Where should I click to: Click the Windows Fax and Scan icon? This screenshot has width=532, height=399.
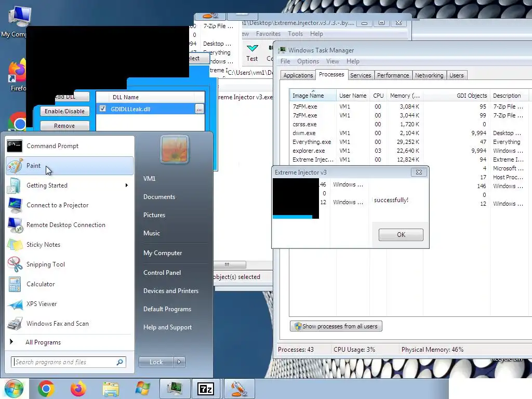pyautogui.click(x=15, y=324)
